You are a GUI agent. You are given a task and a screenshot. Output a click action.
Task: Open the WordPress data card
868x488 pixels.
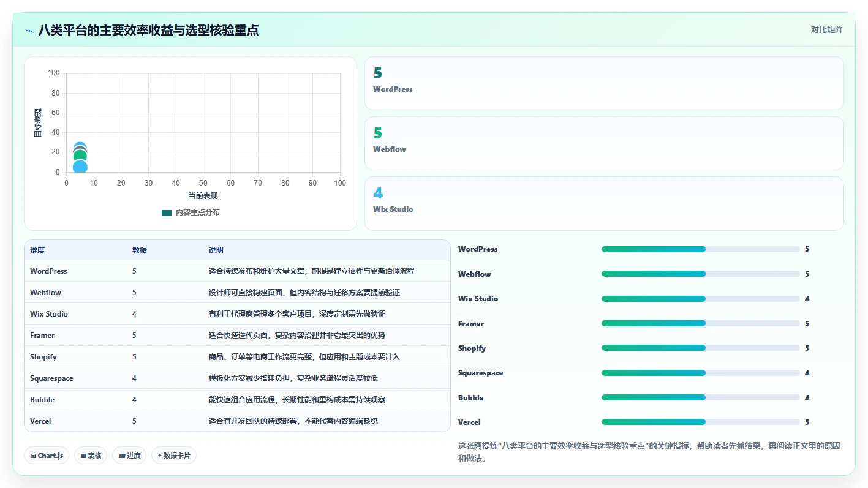click(604, 83)
